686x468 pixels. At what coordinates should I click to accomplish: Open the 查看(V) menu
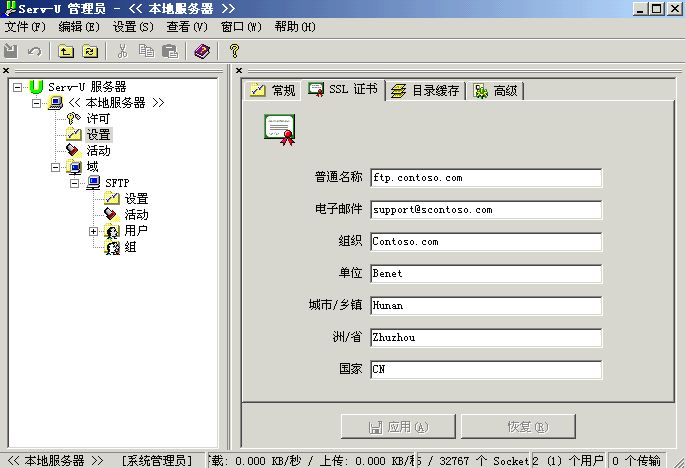pos(187,27)
